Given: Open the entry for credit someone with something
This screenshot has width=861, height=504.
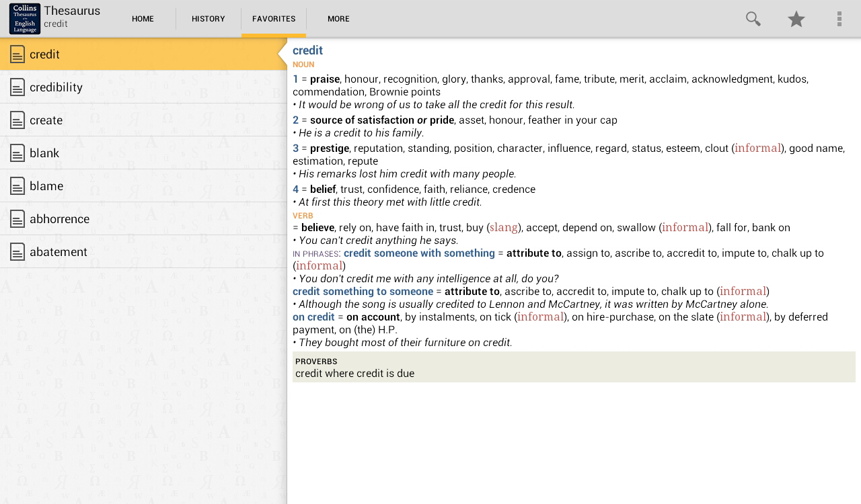Looking at the screenshot, I should click(420, 253).
